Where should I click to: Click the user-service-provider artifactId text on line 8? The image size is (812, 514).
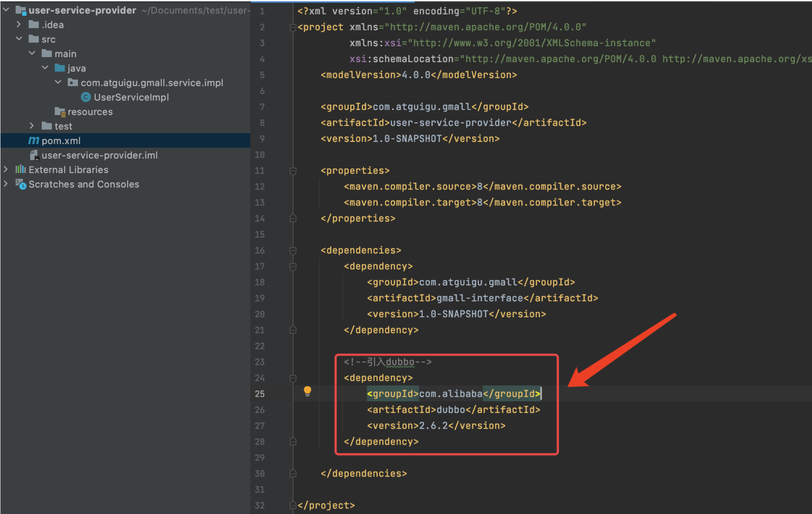[450, 123]
